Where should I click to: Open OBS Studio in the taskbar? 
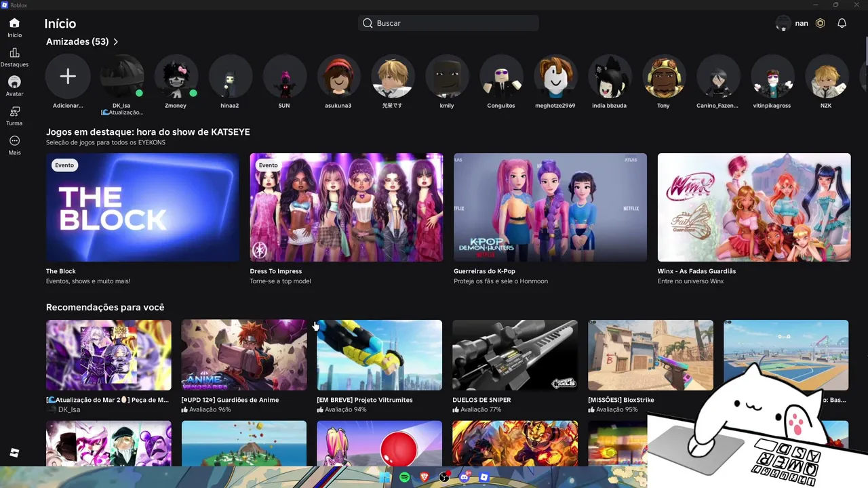tap(444, 477)
